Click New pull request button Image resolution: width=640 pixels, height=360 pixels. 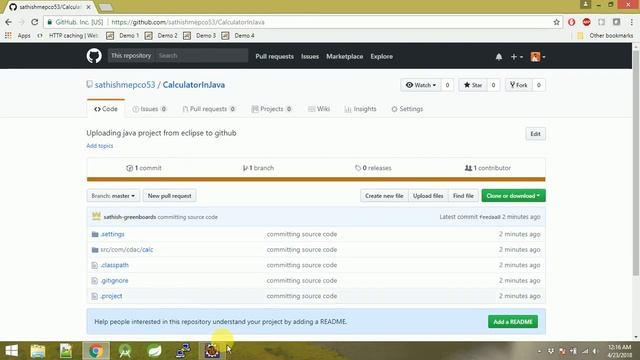coord(169,196)
